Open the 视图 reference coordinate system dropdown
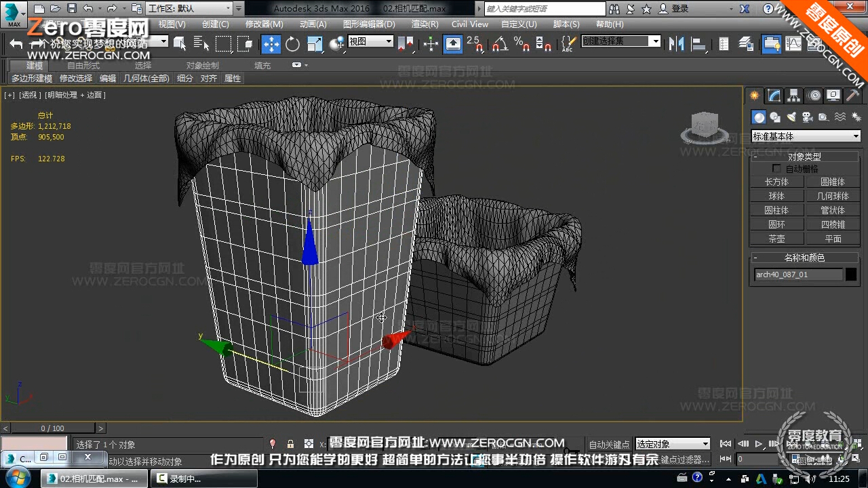This screenshot has height=488, width=868. coord(370,41)
